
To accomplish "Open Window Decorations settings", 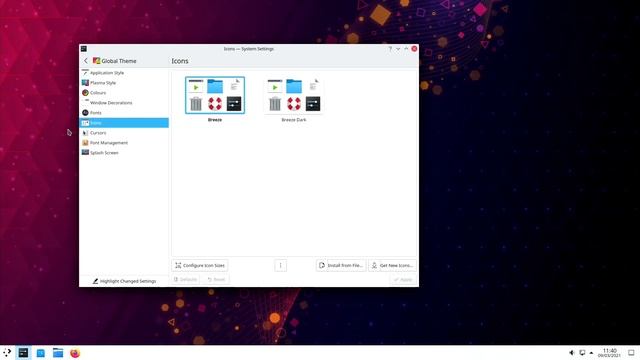I will (x=124, y=103).
